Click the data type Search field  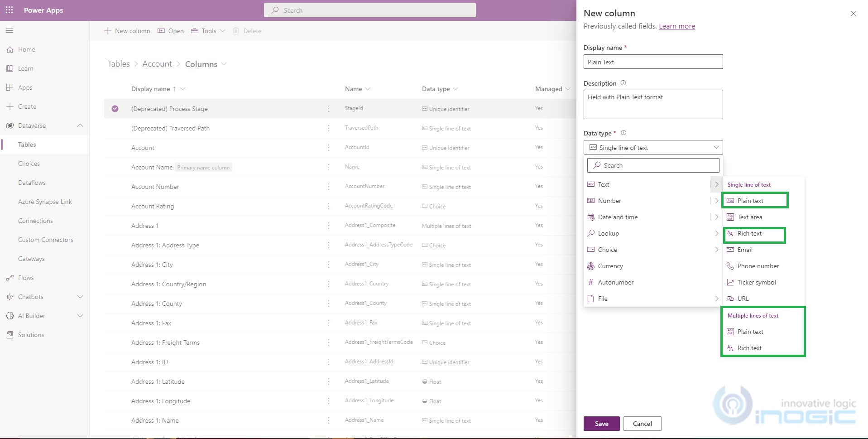click(653, 165)
